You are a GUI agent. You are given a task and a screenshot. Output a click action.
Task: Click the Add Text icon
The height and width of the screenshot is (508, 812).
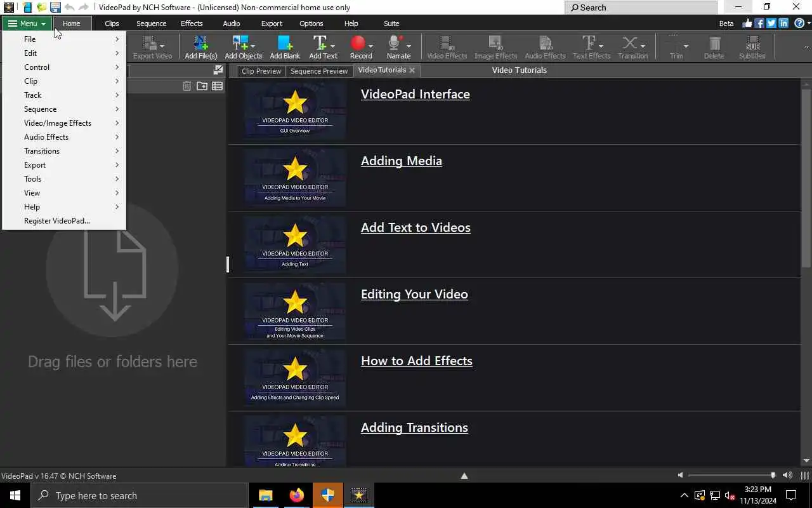coord(320,43)
